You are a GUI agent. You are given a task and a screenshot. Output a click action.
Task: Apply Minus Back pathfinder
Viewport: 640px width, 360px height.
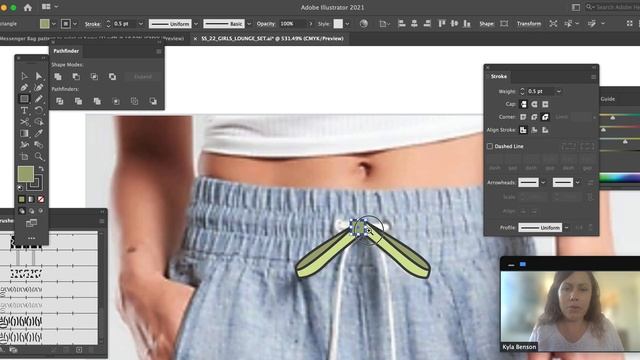pyautogui.click(x=153, y=101)
